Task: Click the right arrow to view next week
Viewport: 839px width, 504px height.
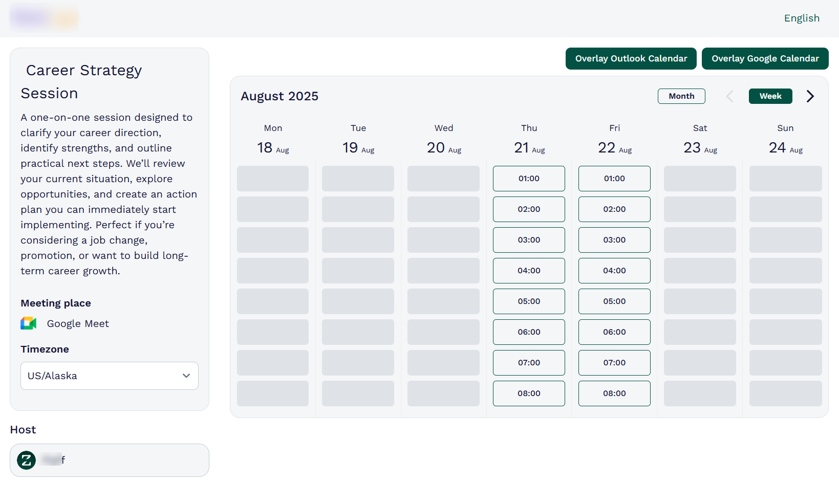Action: click(x=810, y=96)
